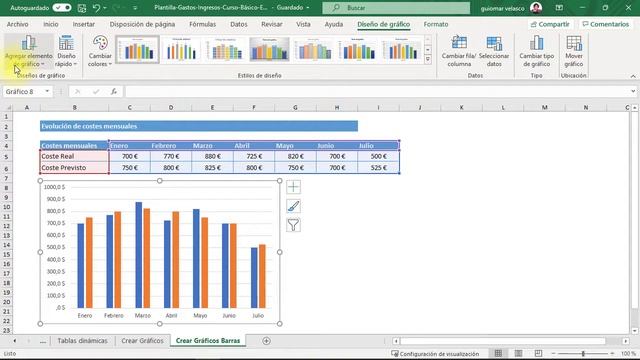
Task: Click the vertical scrollbar down arrow
Action: 635,331
